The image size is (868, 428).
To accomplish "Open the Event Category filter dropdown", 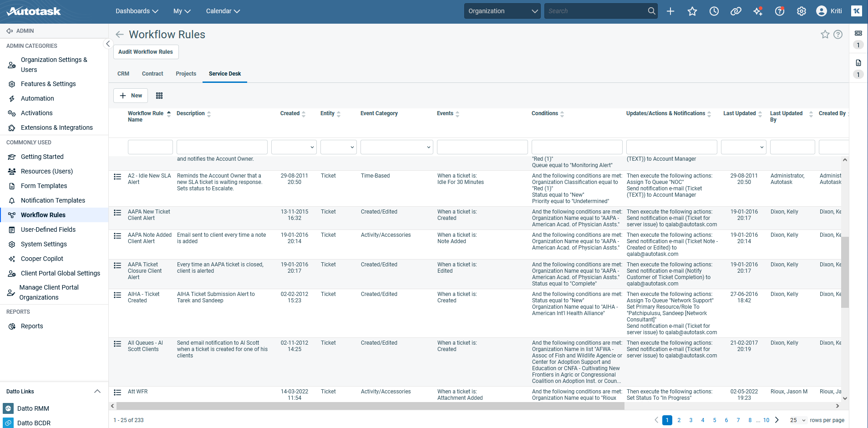I will click(x=396, y=147).
